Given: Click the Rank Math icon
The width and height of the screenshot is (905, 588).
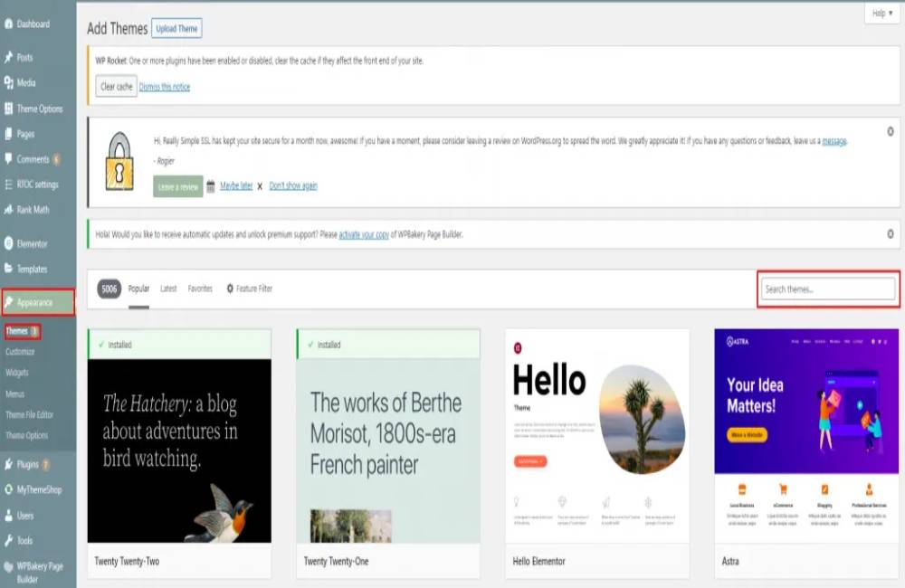Looking at the screenshot, I should pyautogui.click(x=8, y=210).
